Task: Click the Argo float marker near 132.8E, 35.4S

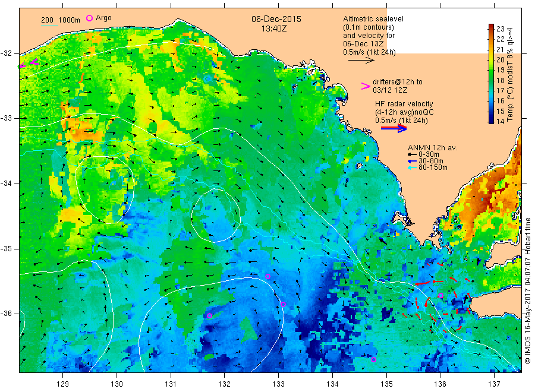Action: pyautogui.click(x=268, y=276)
